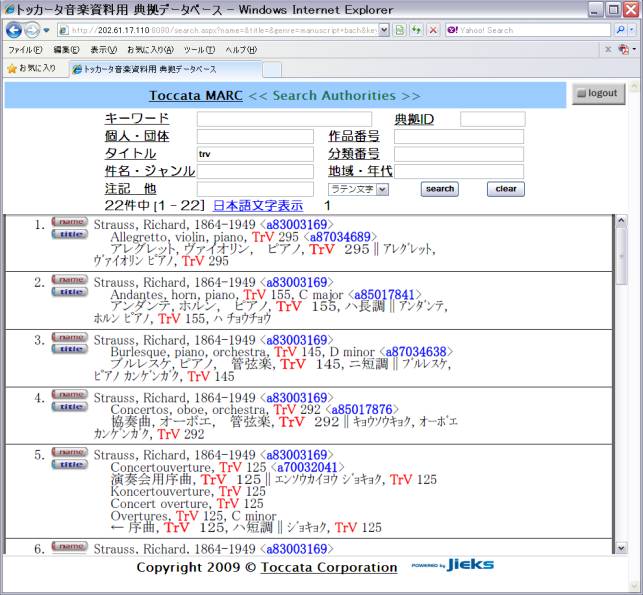Viewport: 643px width, 595px height.
Task: Click the name icon for result 1
Action: pos(69,222)
